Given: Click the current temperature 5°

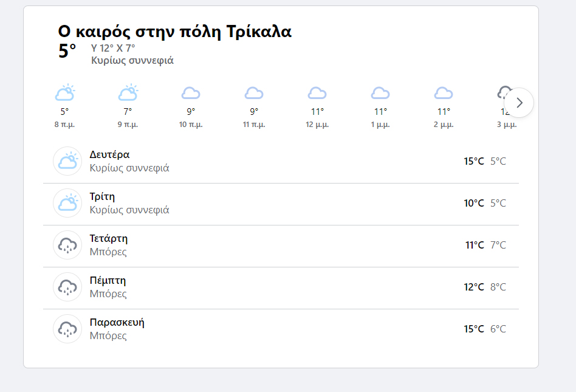Looking at the screenshot, I should tap(67, 52).
